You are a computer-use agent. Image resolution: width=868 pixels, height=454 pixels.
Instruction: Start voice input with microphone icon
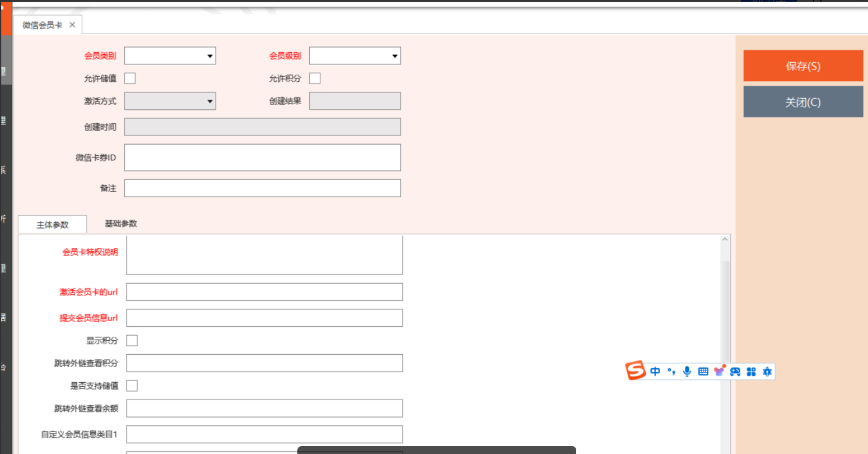coord(687,372)
